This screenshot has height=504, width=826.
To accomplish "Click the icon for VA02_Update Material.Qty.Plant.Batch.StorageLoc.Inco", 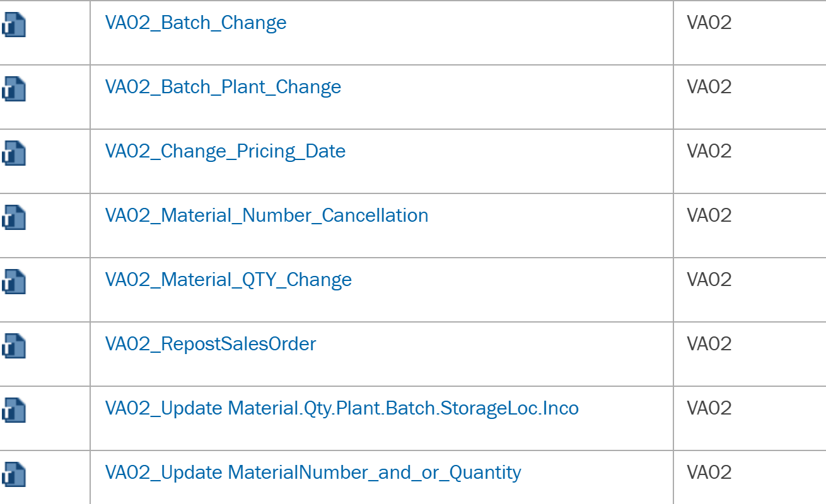I will 14,410.
